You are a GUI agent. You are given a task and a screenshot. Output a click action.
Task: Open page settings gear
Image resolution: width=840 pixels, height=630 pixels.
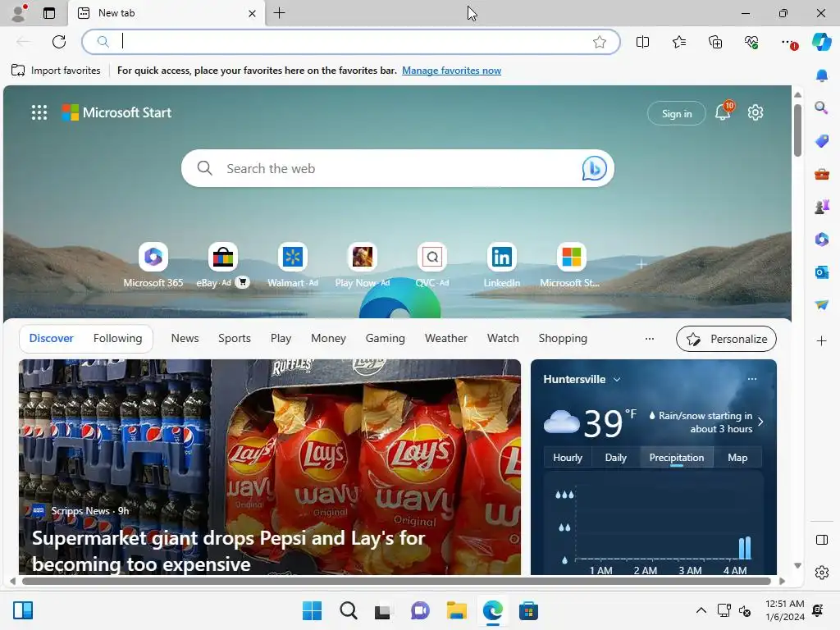point(756,112)
